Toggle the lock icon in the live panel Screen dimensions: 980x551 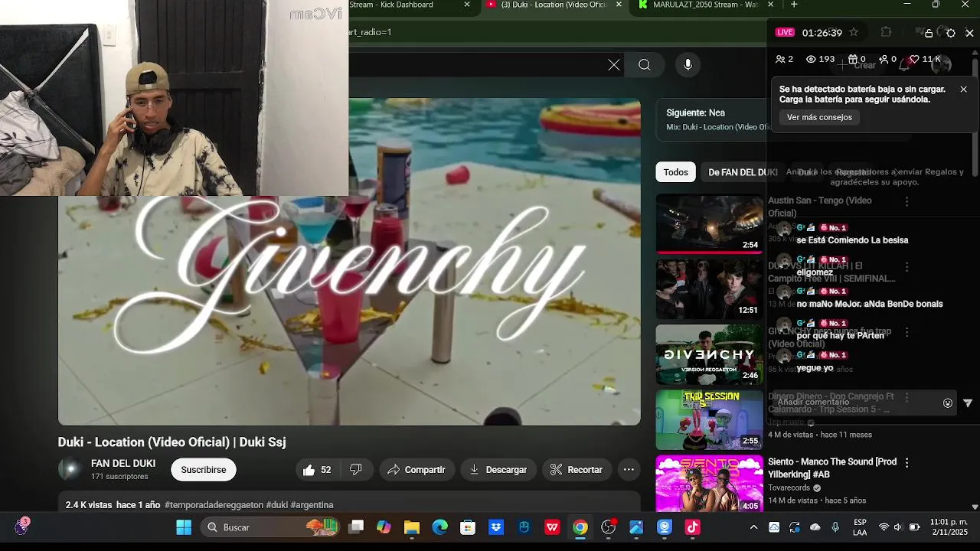929,33
